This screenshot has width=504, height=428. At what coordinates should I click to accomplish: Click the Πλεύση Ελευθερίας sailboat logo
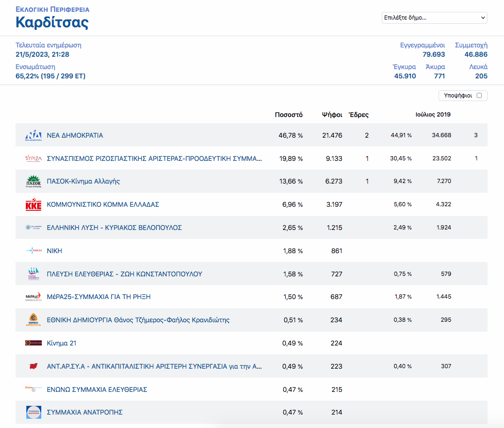pos(34,274)
